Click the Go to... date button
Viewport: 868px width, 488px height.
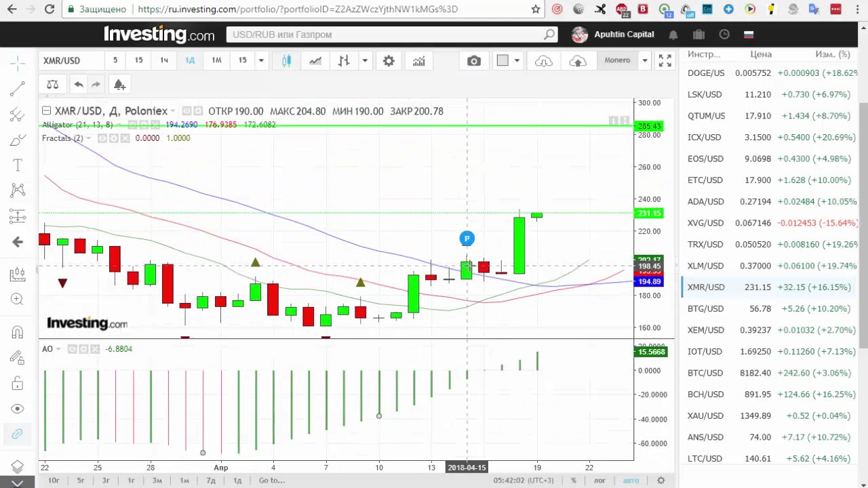click(x=272, y=481)
